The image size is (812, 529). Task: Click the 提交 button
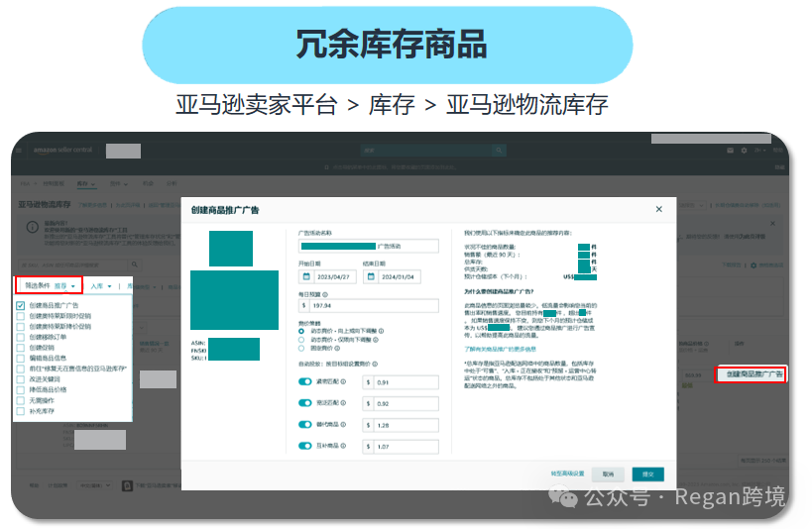point(647,475)
